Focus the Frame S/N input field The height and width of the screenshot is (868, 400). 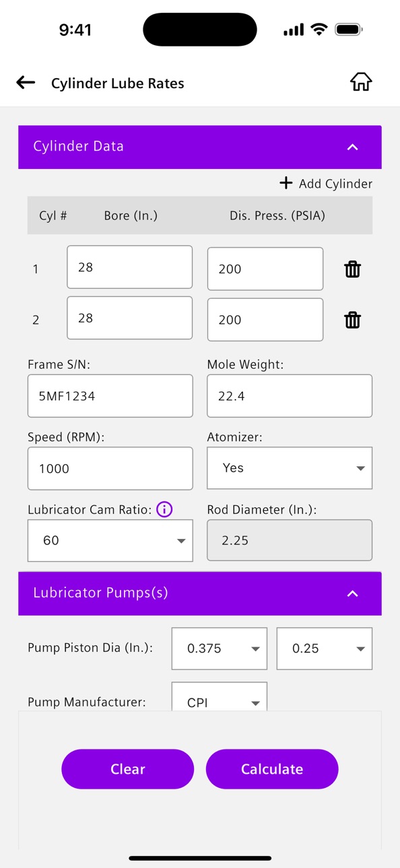tap(110, 396)
